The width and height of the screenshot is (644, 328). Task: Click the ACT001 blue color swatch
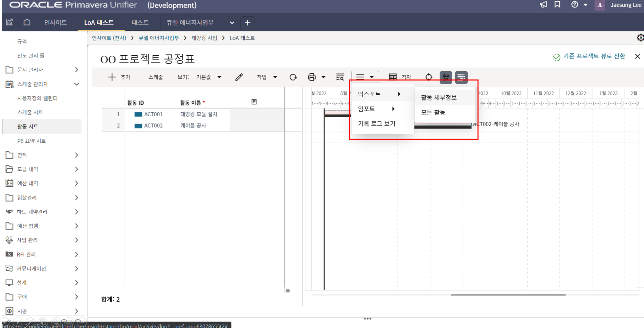pos(138,114)
